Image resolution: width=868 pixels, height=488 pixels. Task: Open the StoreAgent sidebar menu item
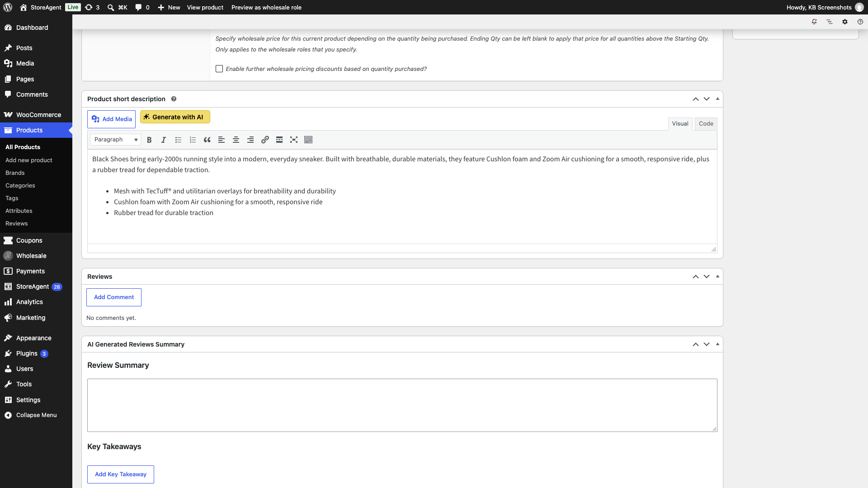tap(36, 286)
